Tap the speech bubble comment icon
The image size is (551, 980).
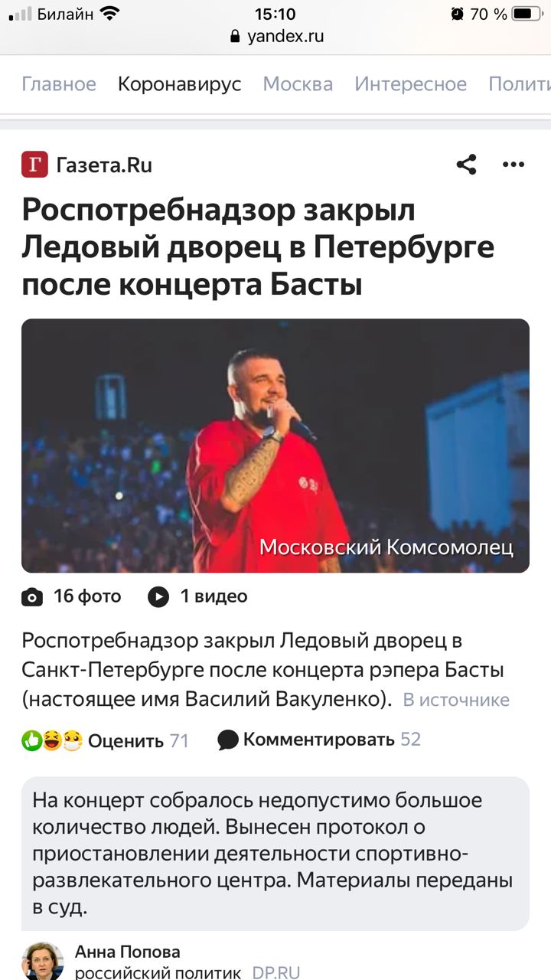(228, 740)
